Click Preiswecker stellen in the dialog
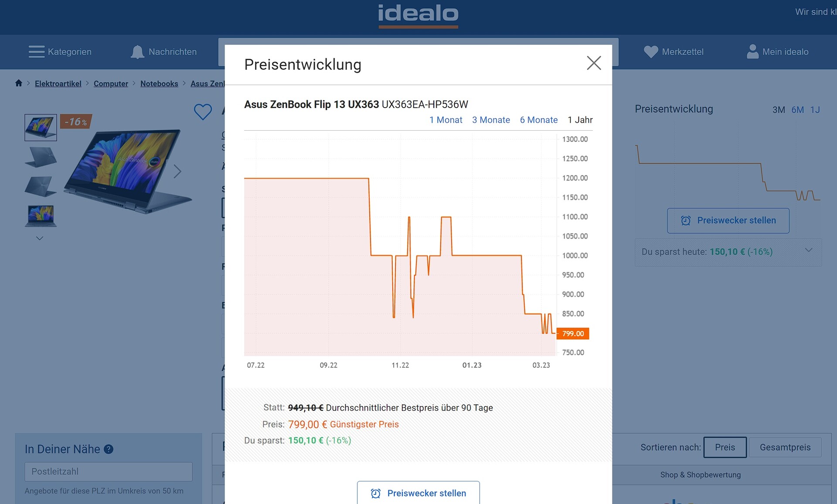 tap(418, 493)
